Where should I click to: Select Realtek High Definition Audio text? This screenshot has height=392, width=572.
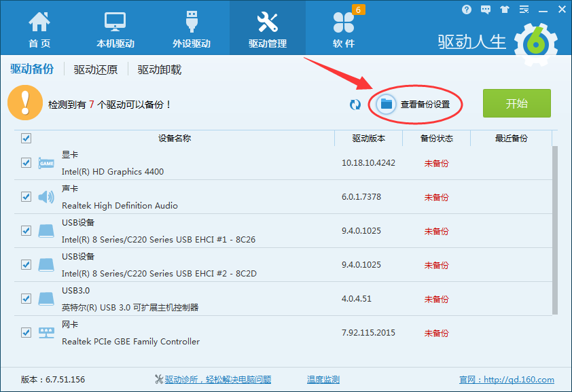click(x=120, y=205)
